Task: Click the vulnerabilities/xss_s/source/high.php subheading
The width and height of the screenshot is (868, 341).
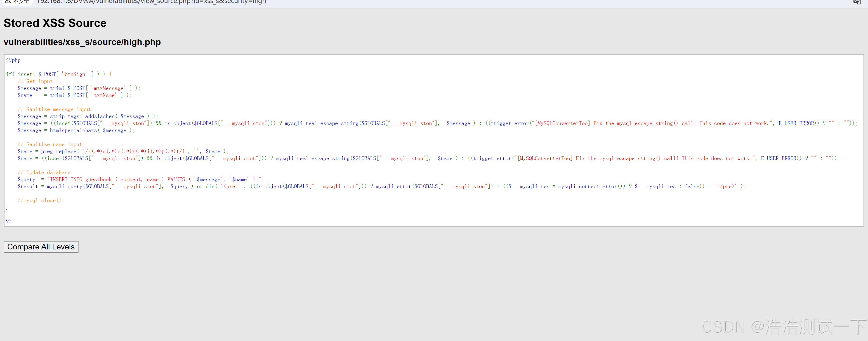Action: coord(82,42)
